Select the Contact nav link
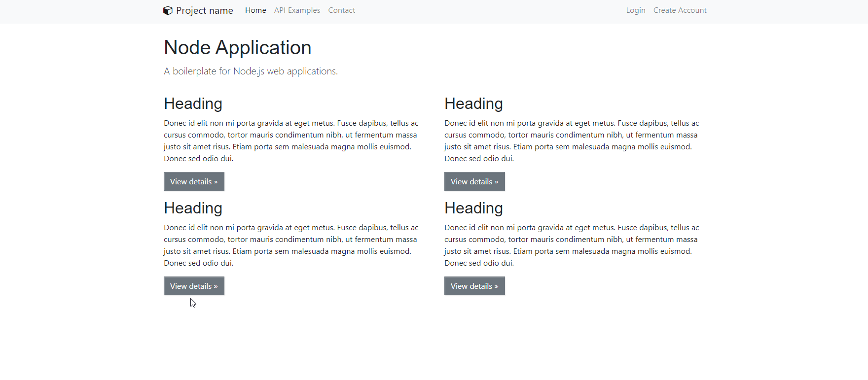868x380 pixels. click(341, 10)
